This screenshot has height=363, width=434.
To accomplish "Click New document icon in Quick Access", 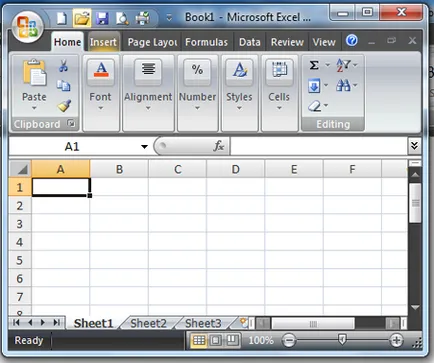I will coord(62,18).
